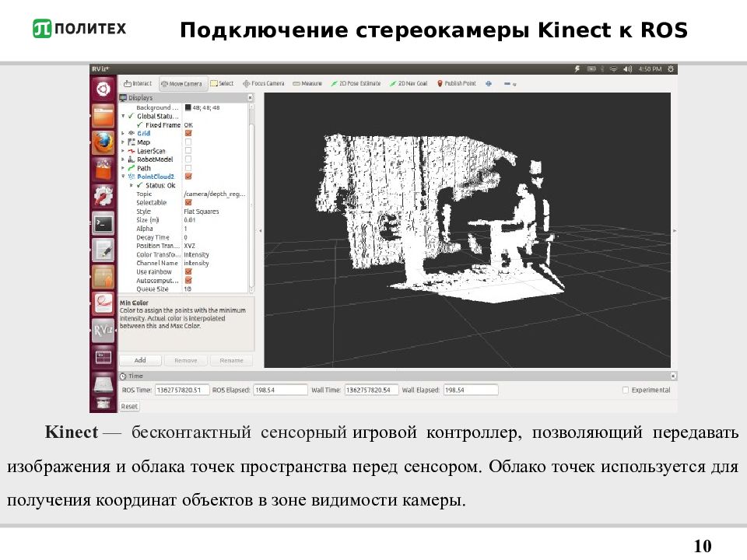Close the Displays panel

250,98
